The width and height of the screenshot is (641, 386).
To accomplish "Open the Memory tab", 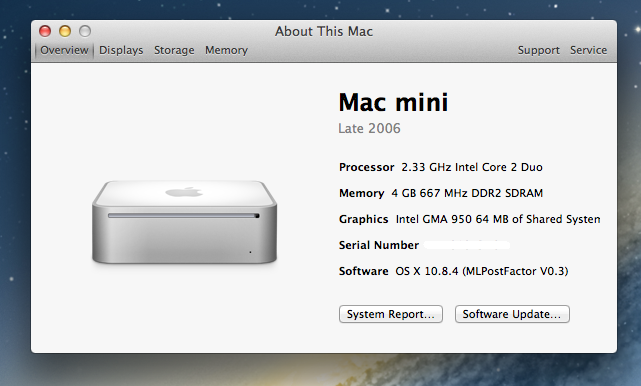I will point(226,50).
